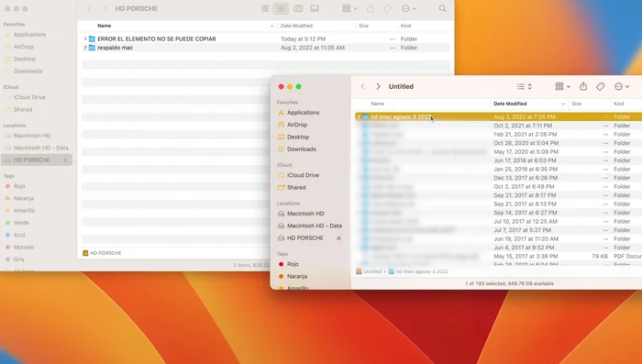The width and height of the screenshot is (642, 364).
Task: Open iCloud Drive in Untitled window sidebar
Action: 303,175
